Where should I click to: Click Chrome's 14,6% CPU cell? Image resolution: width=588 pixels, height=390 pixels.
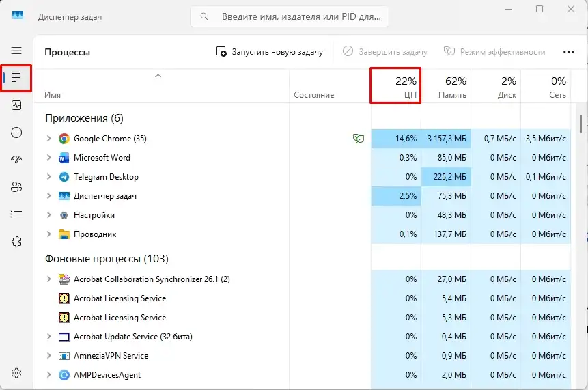(x=396, y=139)
